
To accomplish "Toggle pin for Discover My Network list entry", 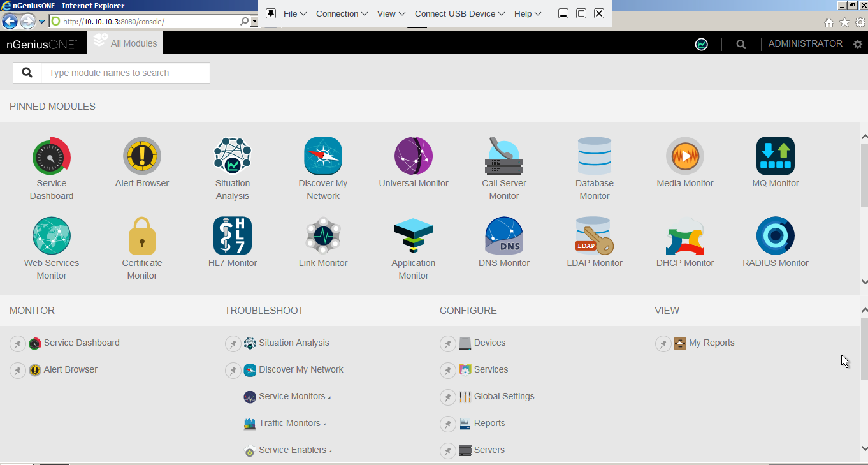I will tap(233, 371).
